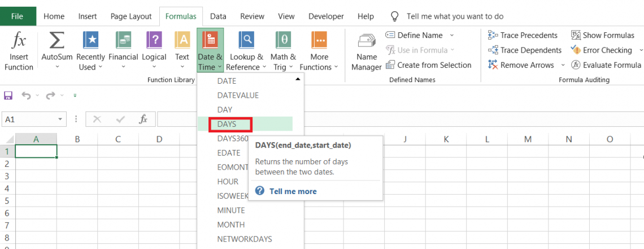
Task: Click Trace Precedents button
Action: click(523, 35)
